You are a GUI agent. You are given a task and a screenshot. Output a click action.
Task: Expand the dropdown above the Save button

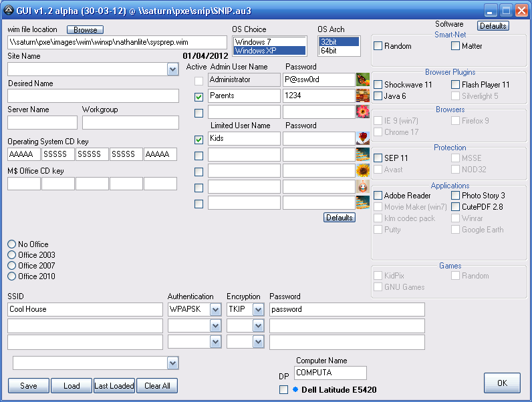point(172,363)
